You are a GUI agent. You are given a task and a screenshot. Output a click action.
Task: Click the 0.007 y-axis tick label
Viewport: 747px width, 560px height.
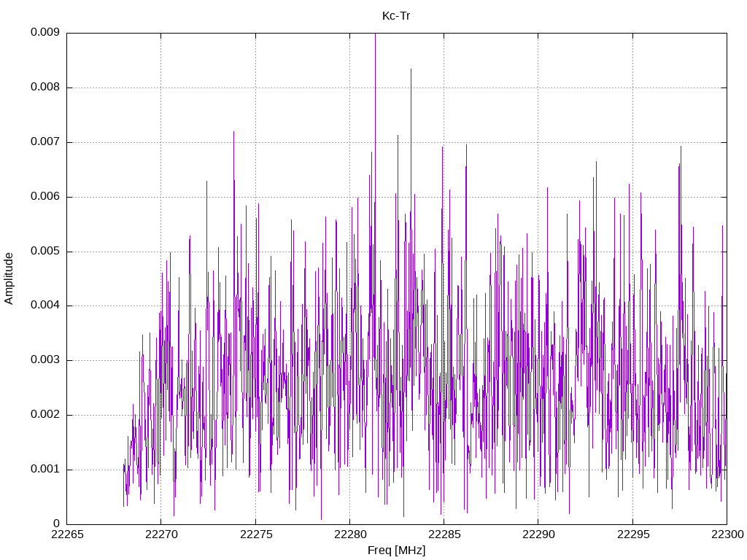[x=45, y=142]
